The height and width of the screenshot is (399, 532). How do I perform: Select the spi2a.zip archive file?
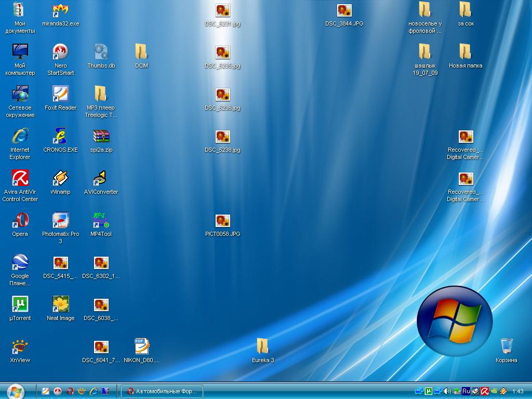tap(101, 137)
